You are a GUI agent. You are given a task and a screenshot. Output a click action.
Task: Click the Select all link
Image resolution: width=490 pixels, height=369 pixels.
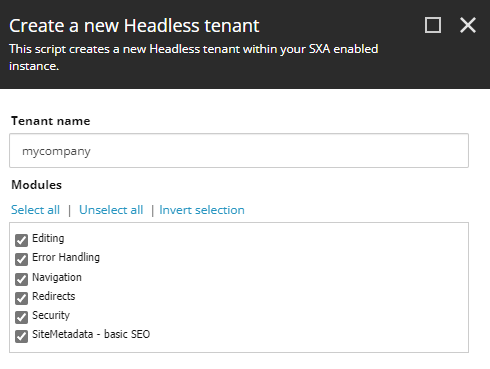pos(35,210)
